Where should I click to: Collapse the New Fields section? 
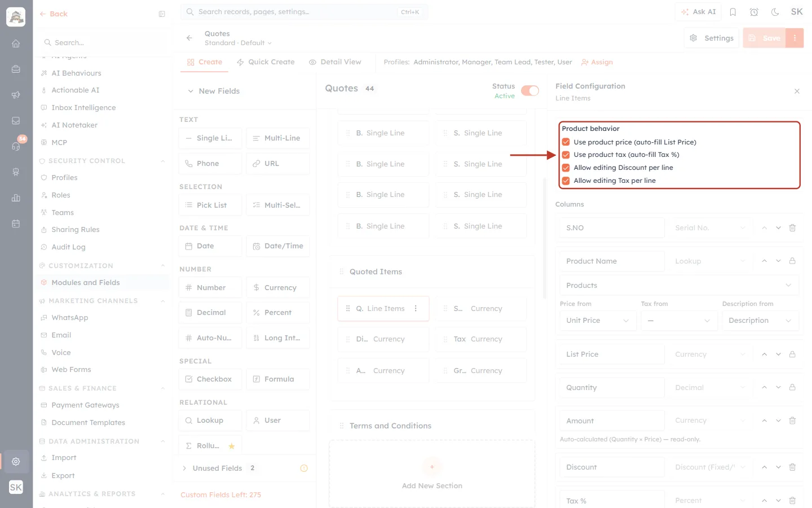(191, 91)
